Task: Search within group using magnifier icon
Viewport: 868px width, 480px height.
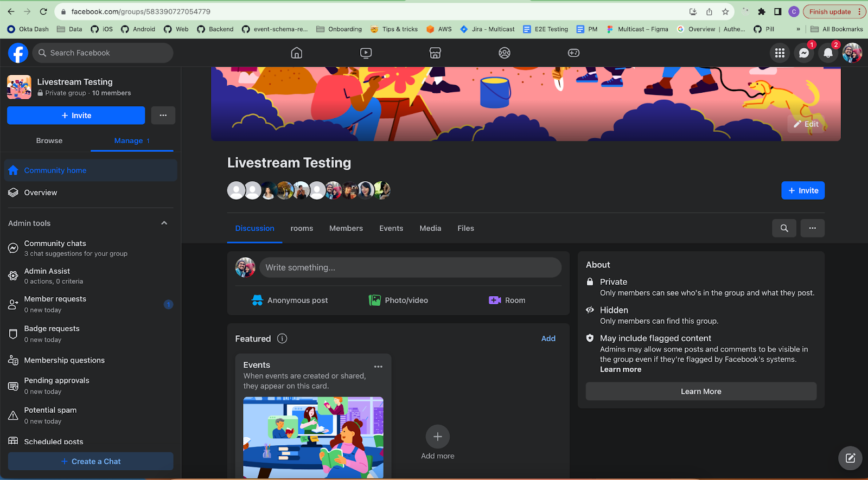Action: pos(784,228)
